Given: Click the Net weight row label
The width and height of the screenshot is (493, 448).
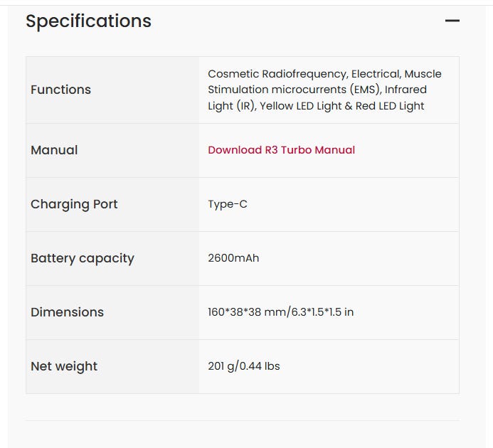Looking at the screenshot, I should 64,366.
